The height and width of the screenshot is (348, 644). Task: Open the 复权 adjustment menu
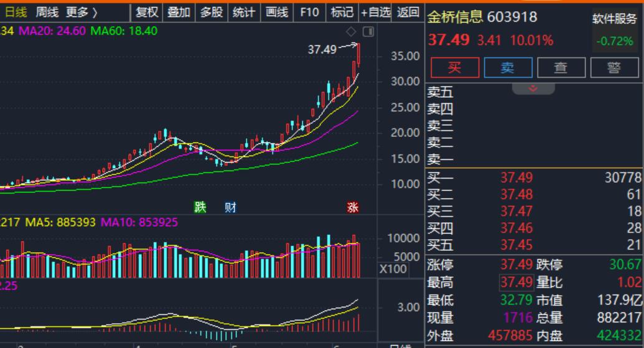click(x=147, y=12)
